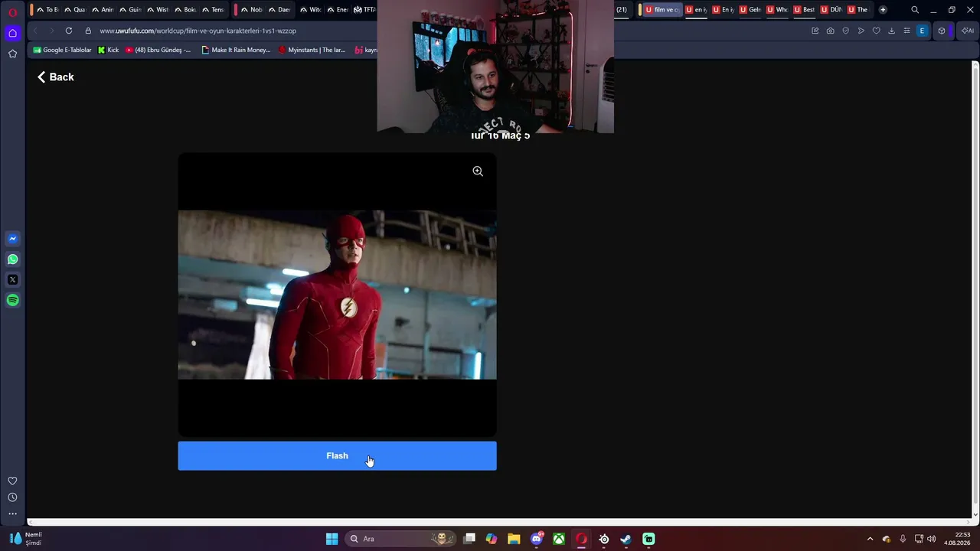Open the privacy shield icon in the address bar

point(845,31)
